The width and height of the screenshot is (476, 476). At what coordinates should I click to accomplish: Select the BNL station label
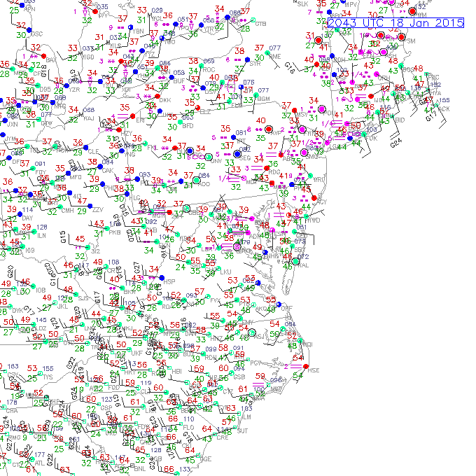click(x=140, y=469)
